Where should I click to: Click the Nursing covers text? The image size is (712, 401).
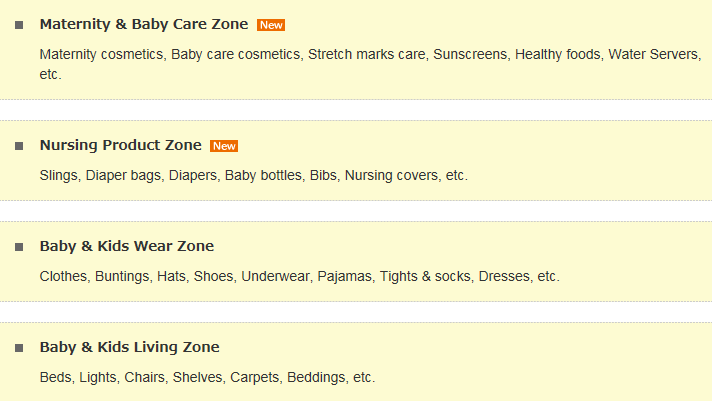click(x=391, y=175)
